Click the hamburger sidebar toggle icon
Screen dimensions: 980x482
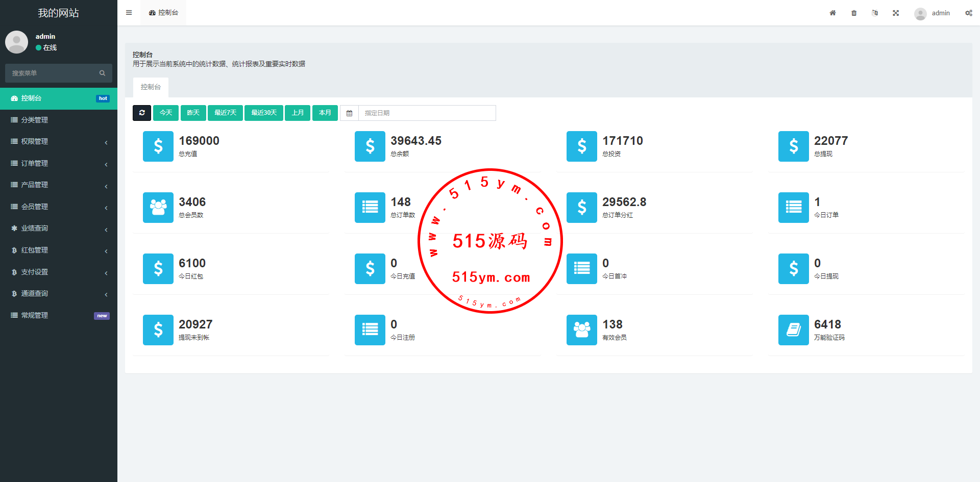pos(129,13)
